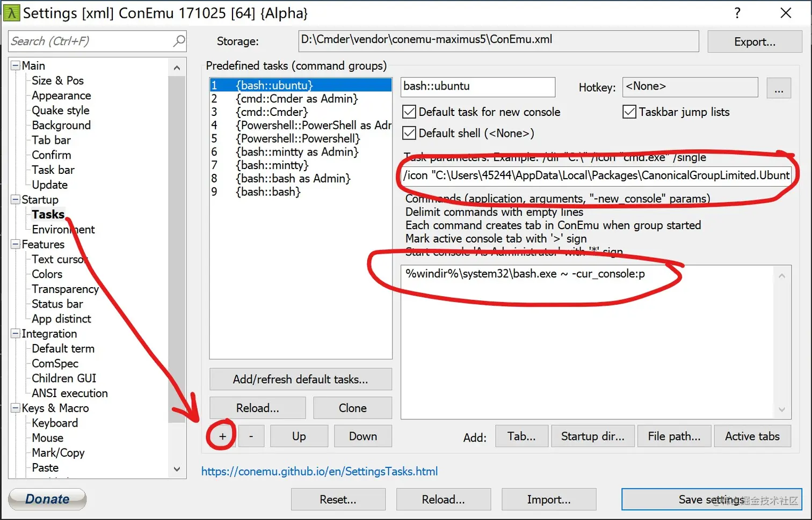This screenshot has height=520, width=812.
Task: Open Environment settings page
Action: point(63,230)
